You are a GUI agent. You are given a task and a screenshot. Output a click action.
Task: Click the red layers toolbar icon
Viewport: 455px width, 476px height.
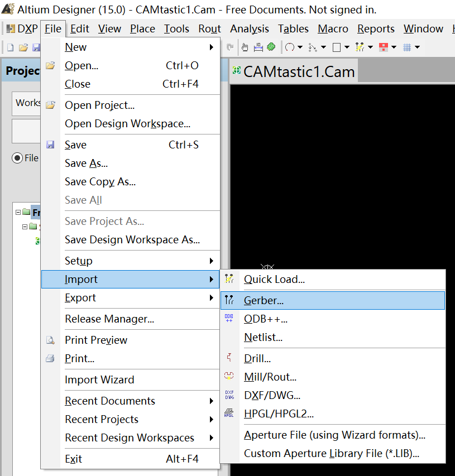click(x=384, y=47)
